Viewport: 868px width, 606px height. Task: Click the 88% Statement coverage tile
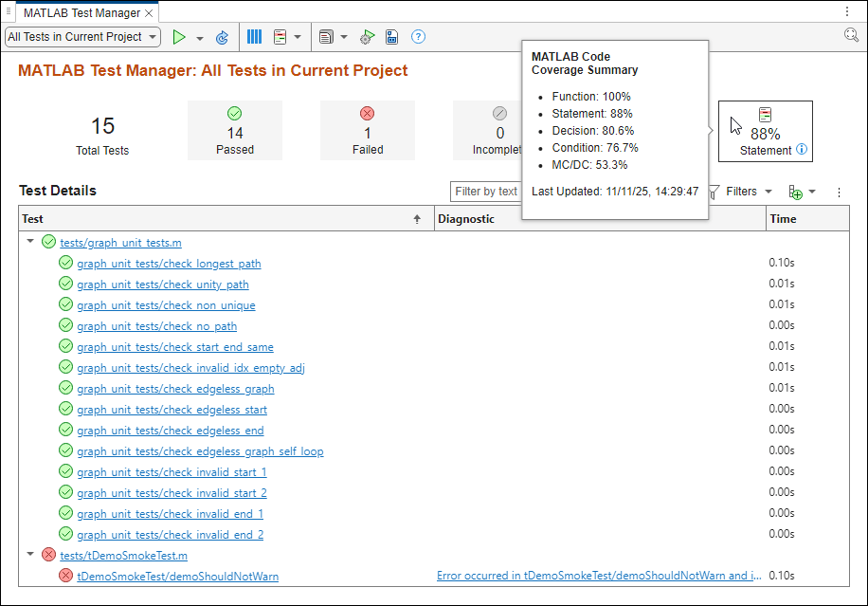tap(766, 131)
